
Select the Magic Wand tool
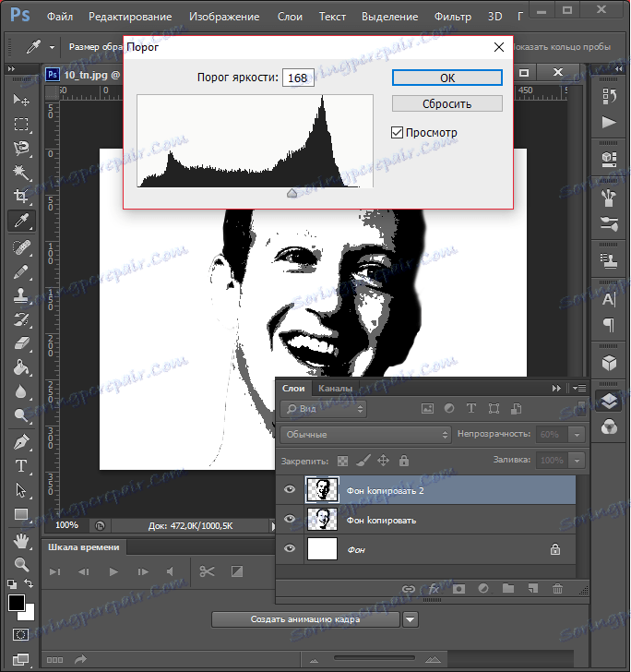tap(21, 173)
